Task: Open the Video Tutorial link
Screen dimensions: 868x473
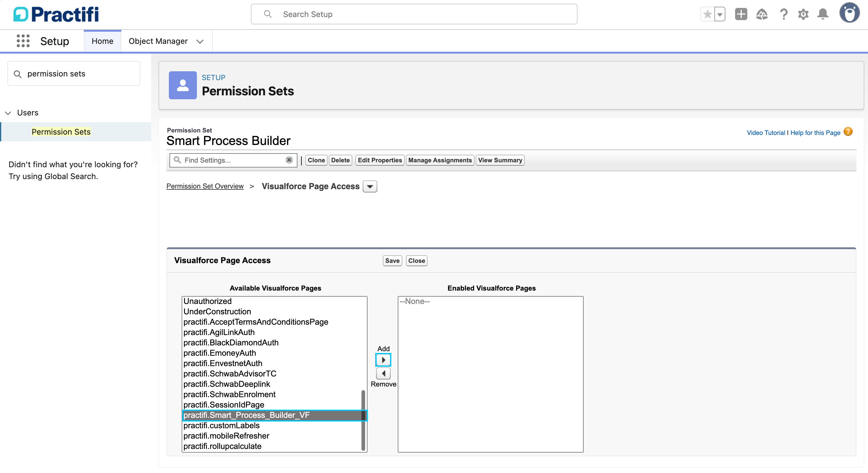Action: point(766,133)
